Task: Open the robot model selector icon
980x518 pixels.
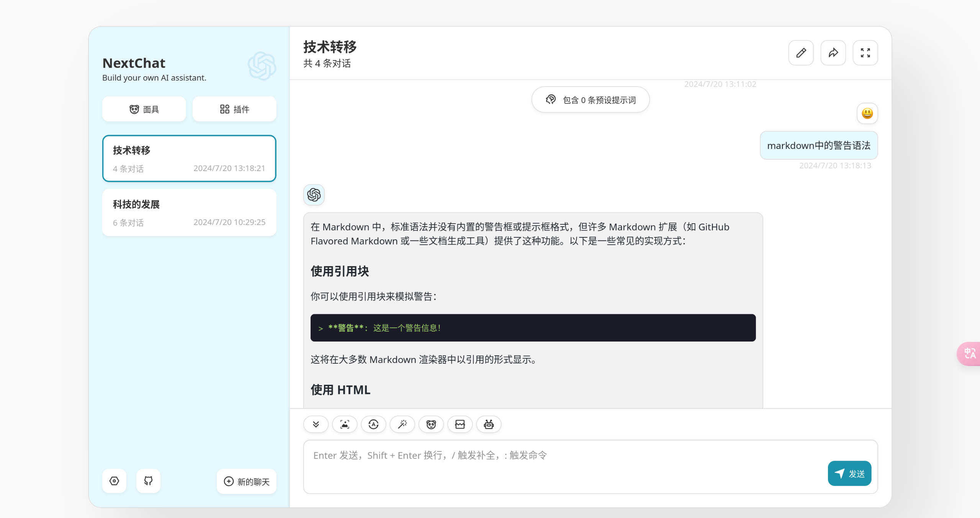Action: point(488,424)
